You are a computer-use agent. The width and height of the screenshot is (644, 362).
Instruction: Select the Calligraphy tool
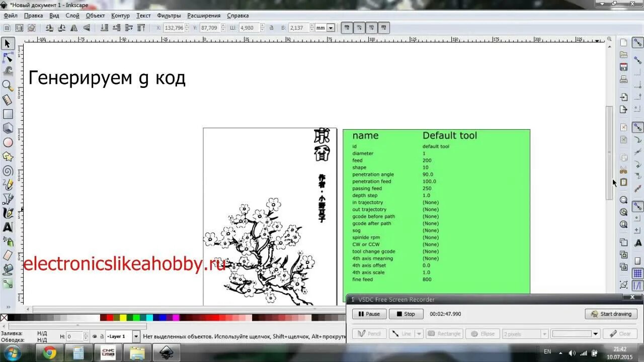pos(8,213)
